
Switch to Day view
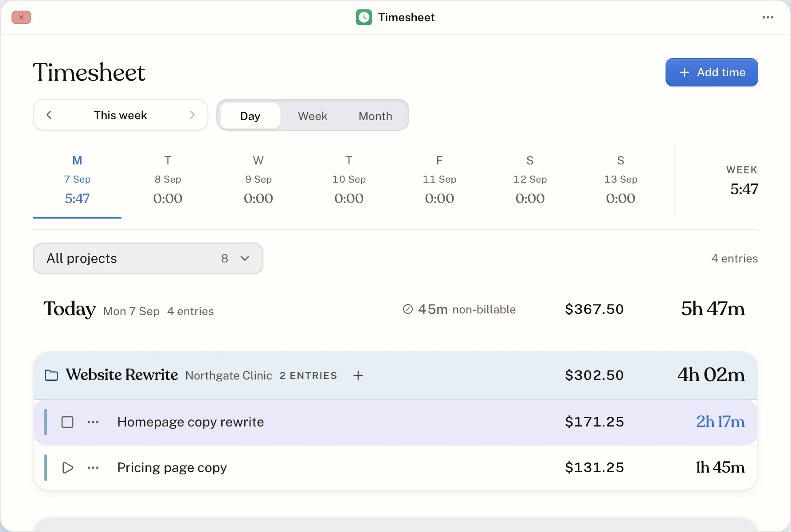[250, 116]
